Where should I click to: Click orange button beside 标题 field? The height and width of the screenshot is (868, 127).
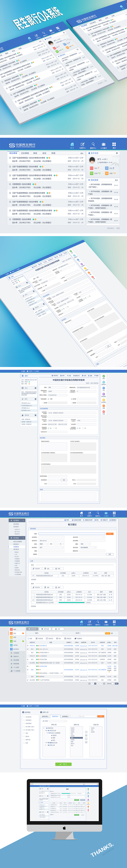(110, 534)
